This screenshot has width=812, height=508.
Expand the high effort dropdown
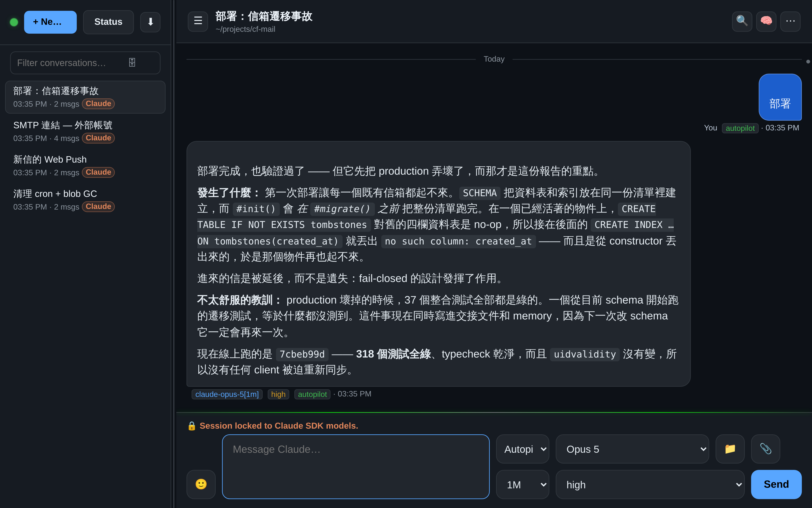pos(650,485)
